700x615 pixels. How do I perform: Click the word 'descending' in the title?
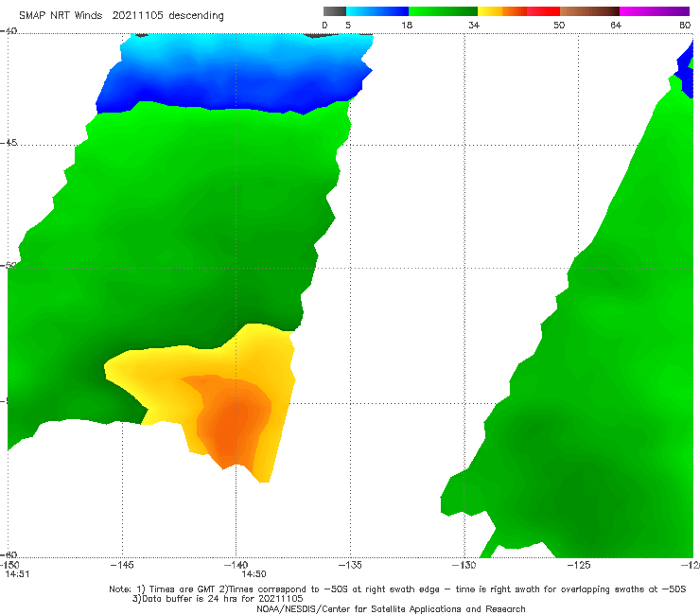(x=196, y=16)
